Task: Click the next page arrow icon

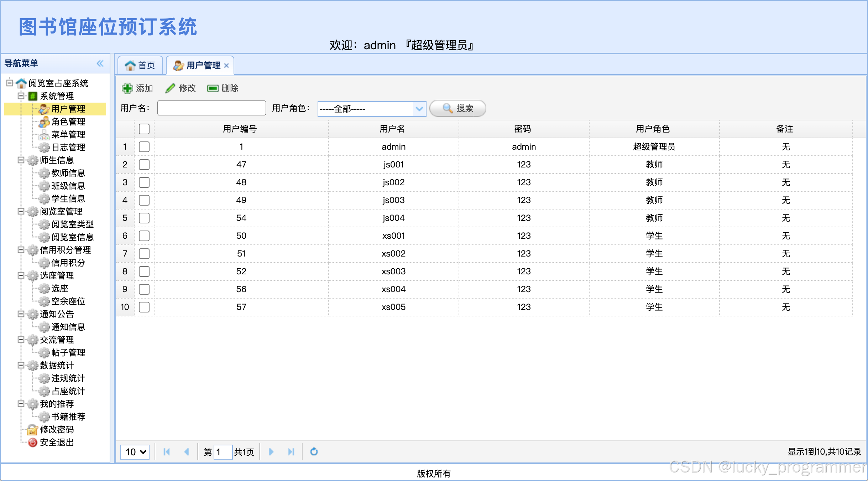Action: tap(271, 452)
